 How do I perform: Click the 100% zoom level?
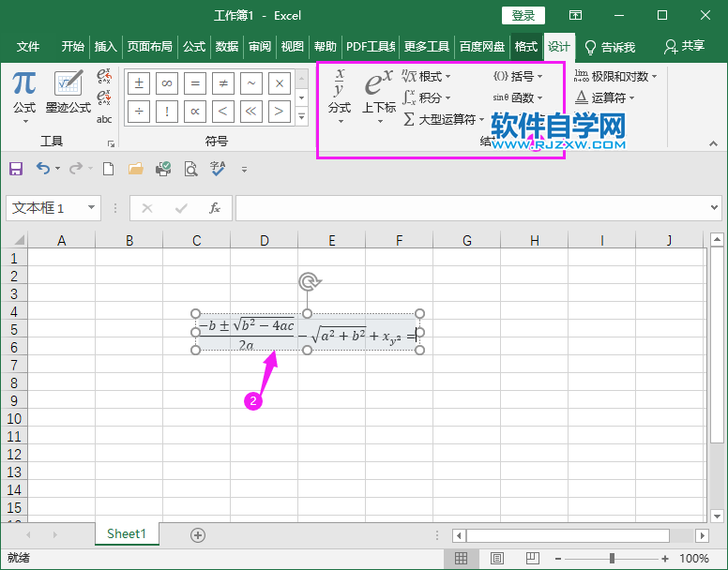[x=694, y=559]
